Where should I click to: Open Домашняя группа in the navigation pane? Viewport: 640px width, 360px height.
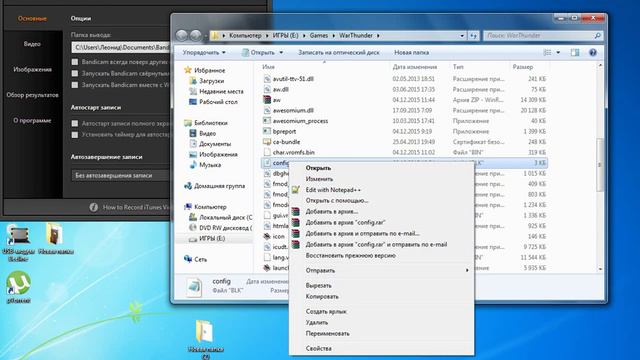click(219, 186)
